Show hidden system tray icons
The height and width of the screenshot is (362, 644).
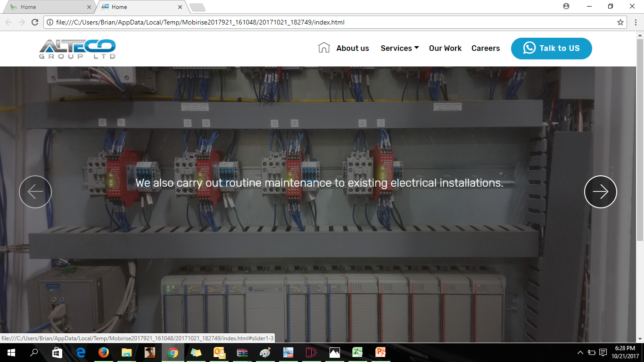[580, 353]
